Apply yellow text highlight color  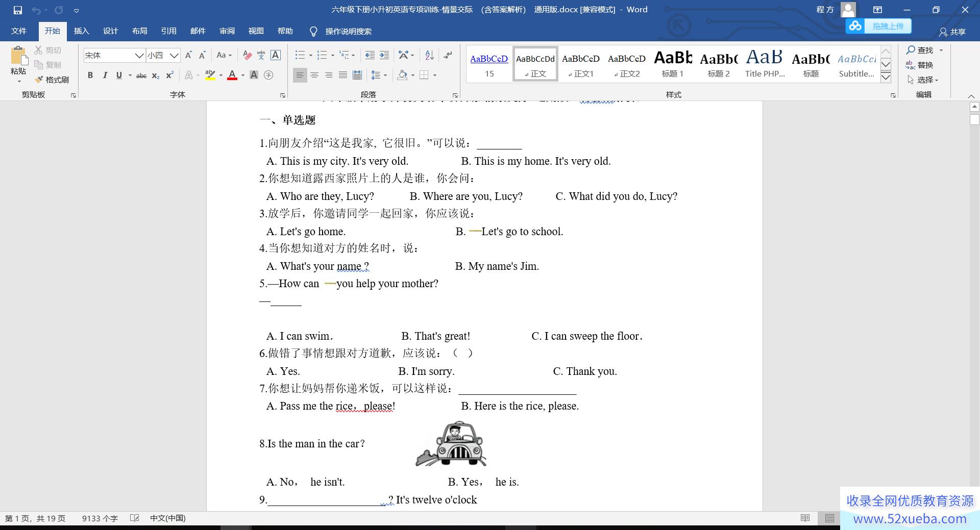210,75
